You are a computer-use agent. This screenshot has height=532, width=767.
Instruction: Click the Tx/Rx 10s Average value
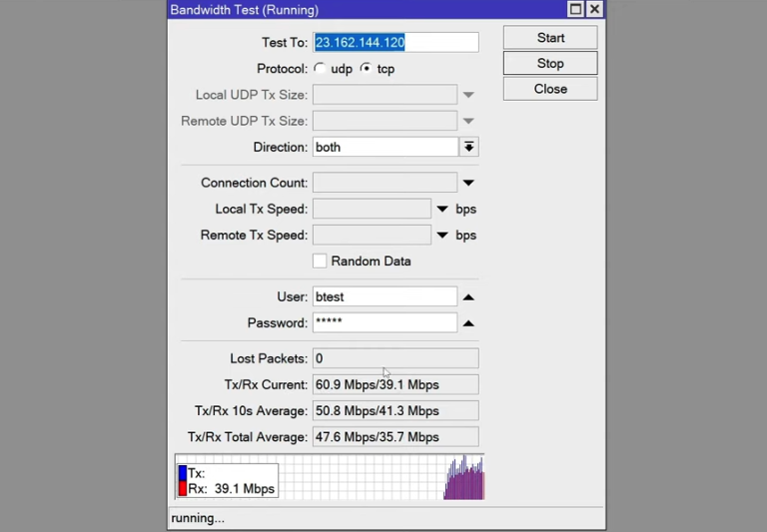coord(395,411)
